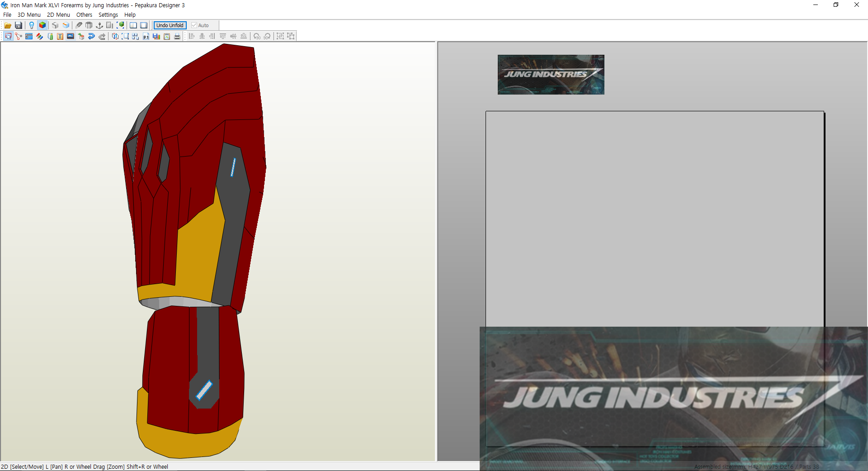The image size is (868, 471).
Task: Close the Pepakura Designer window
Action: 857,5
